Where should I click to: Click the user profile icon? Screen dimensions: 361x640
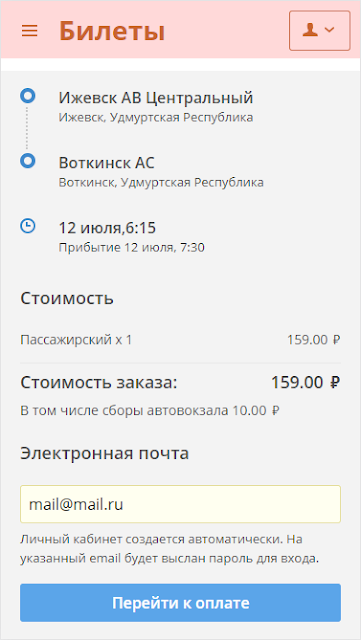coord(310,30)
